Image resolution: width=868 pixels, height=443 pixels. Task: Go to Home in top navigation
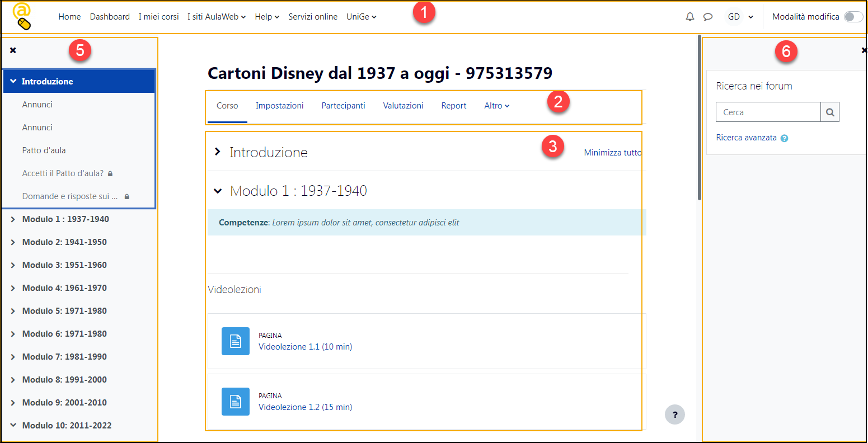[x=69, y=17]
